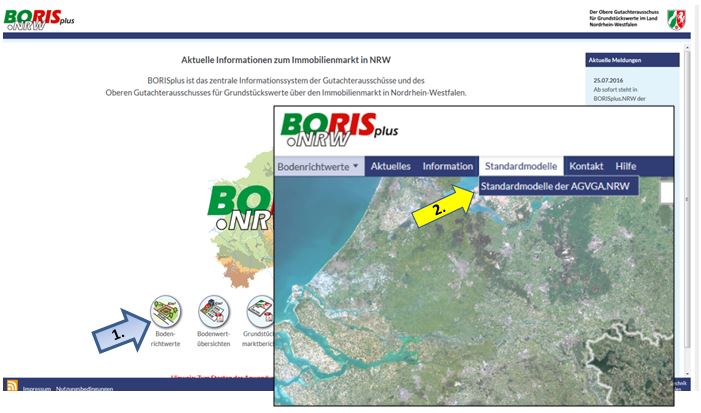Click the 25.07.2016 news entry
The image size is (701, 413).
(619, 89)
